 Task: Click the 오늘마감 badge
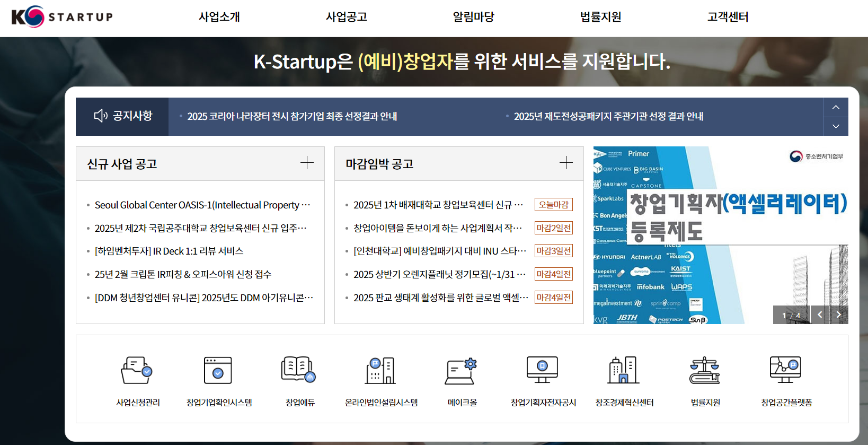tap(554, 205)
